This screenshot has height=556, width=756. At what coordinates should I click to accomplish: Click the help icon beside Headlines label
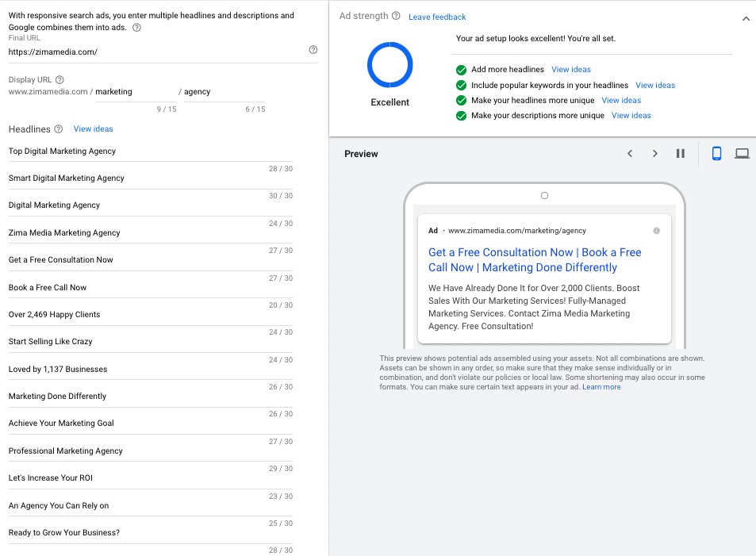[59, 129]
